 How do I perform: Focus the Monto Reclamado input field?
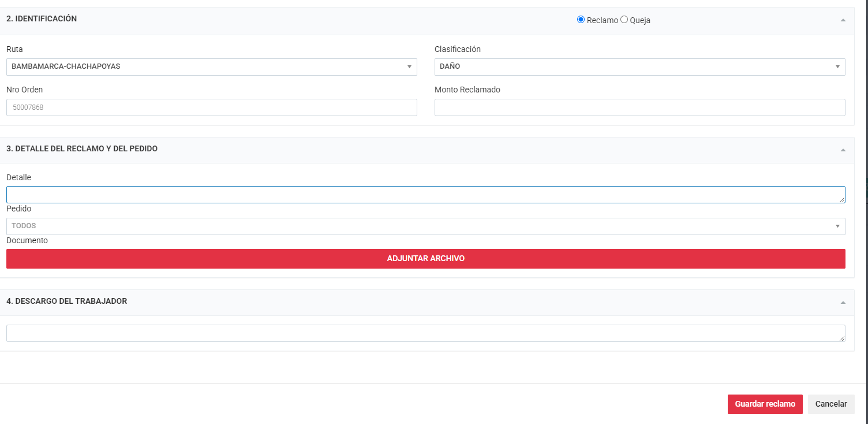click(639, 107)
